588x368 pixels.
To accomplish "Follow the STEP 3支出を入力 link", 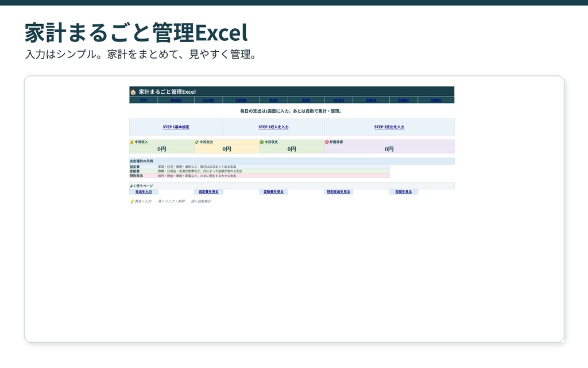I will (x=389, y=127).
